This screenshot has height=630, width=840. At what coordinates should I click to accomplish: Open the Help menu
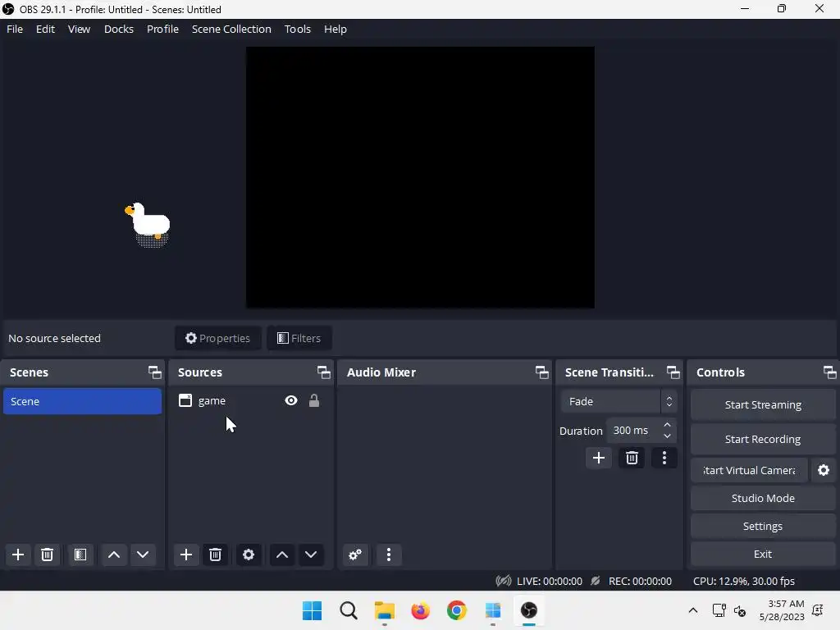(336, 29)
